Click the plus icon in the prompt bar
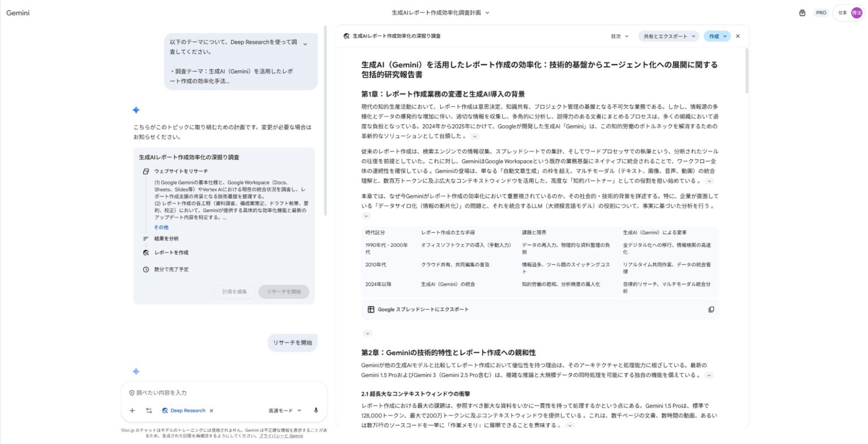 132,411
